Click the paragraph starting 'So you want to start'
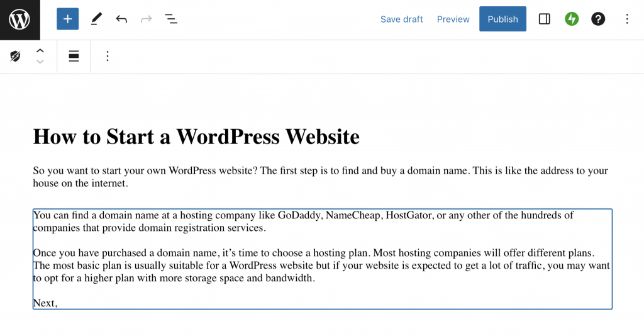Image resolution: width=644 pixels, height=336 pixels. pyautogui.click(x=320, y=177)
